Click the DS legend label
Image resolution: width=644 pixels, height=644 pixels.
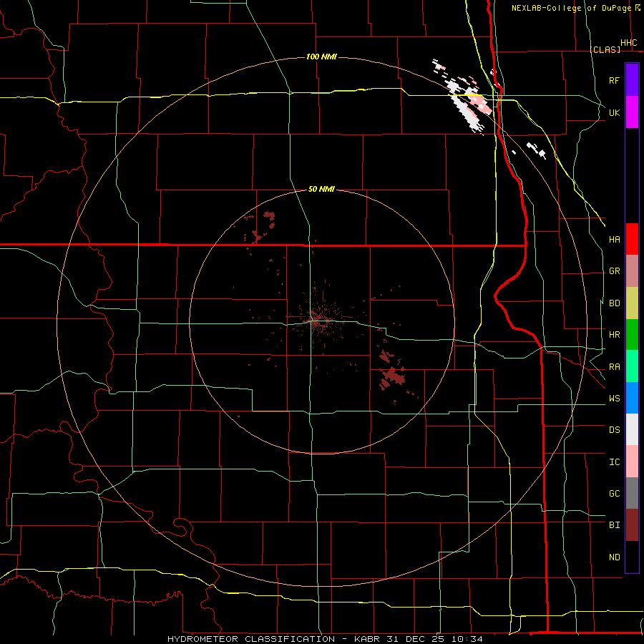[x=614, y=430]
